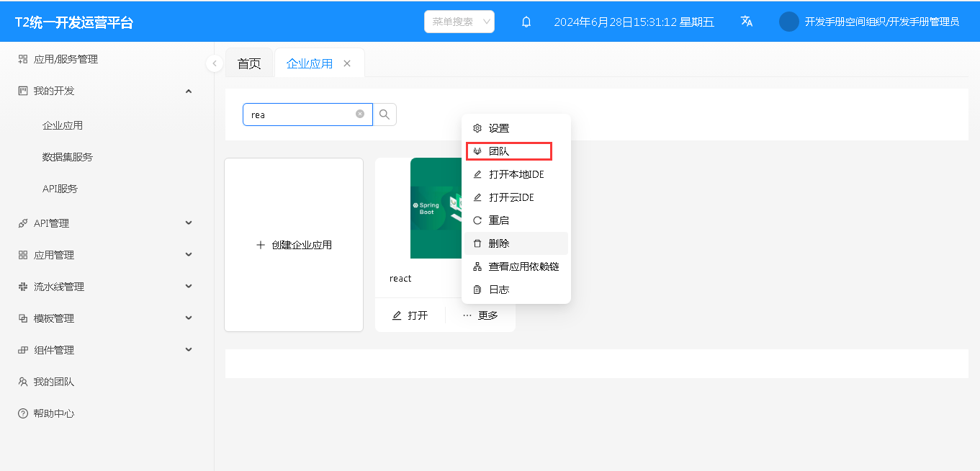Screen dimensions: 980x471
Task: Open the 菜单搜索 dropdown
Action: click(459, 22)
